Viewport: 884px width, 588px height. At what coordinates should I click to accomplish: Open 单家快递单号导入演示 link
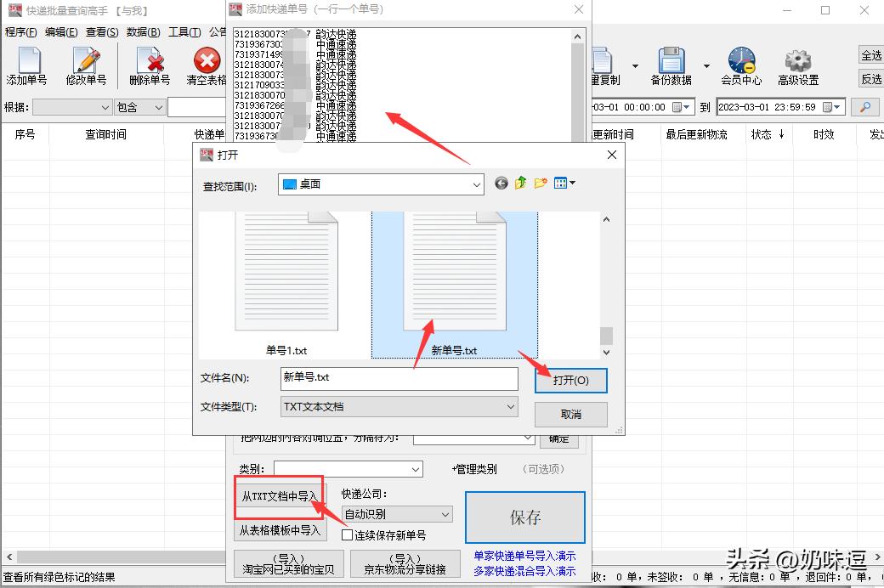click(524, 556)
